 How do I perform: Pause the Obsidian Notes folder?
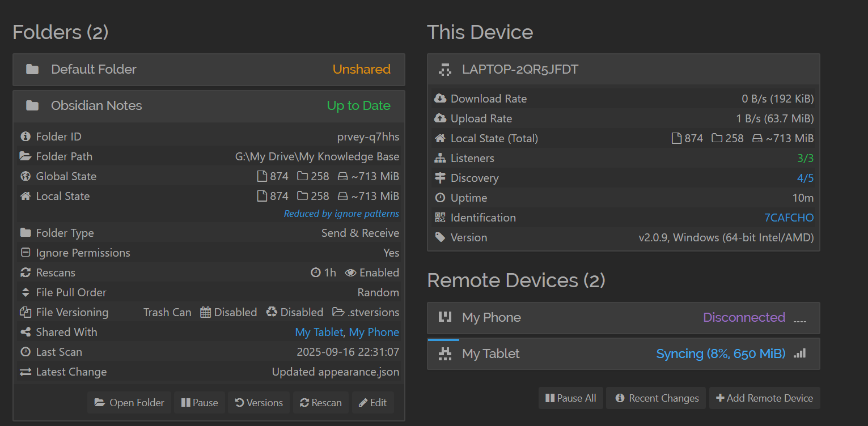pyautogui.click(x=200, y=403)
